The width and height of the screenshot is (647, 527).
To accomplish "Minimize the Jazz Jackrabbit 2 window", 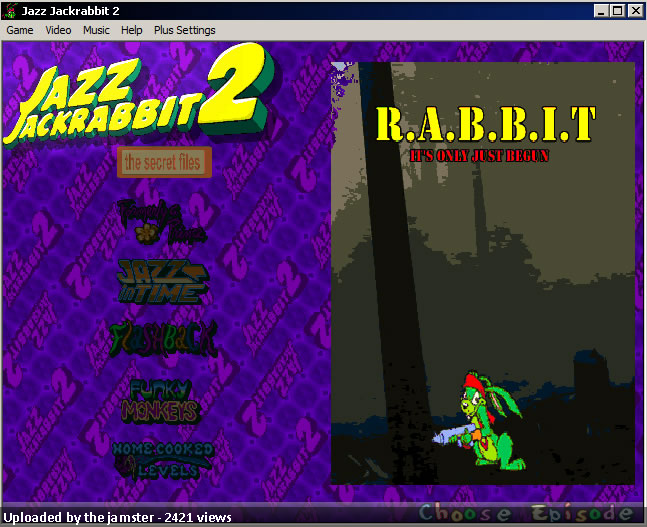I will click(x=602, y=10).
